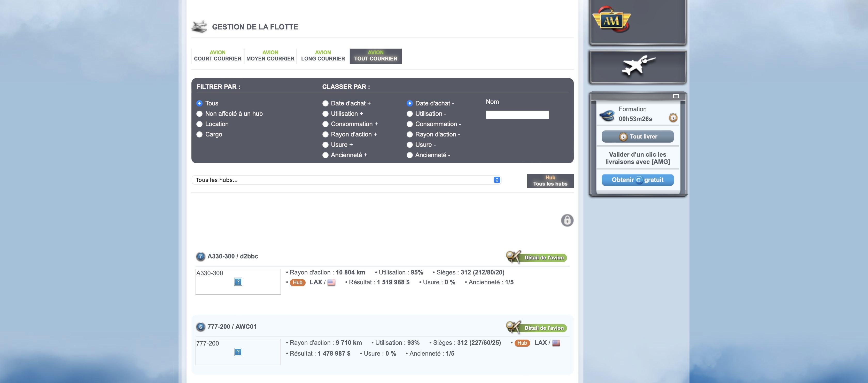Click the AM gold wings logo
Viewport: 868px width, 383px height.
611,20
